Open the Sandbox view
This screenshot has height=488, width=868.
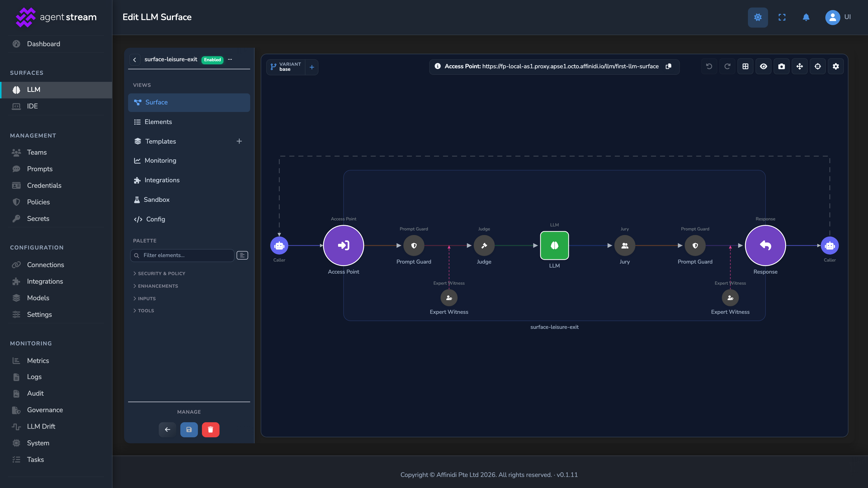pyautogui.click(x=189, y=200)
